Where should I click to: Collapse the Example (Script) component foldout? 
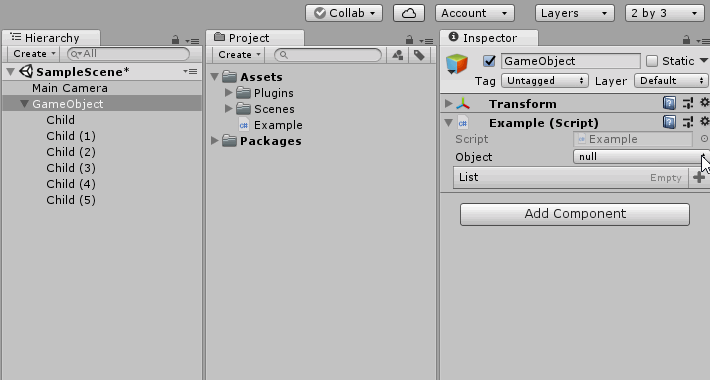click(449, 123)
